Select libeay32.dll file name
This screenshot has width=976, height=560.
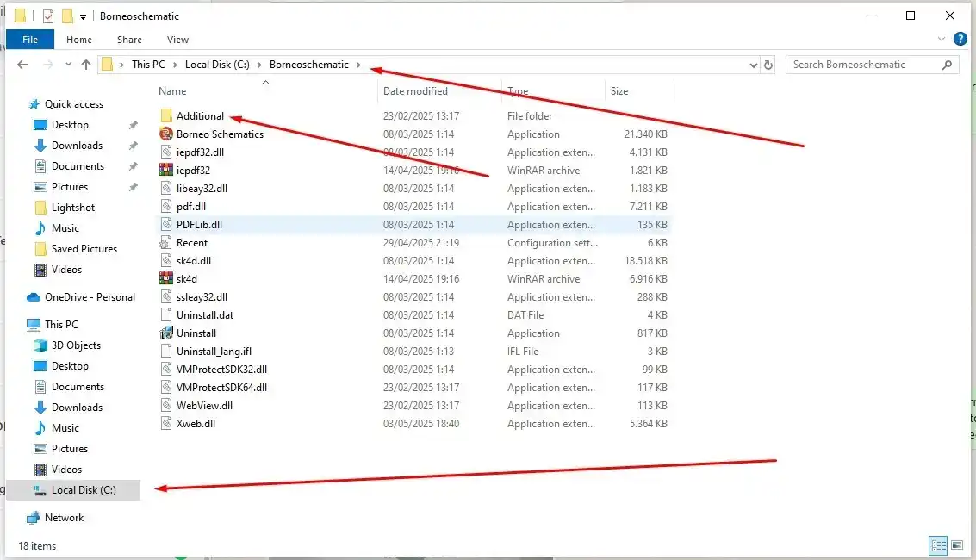(x=202, y=189)
